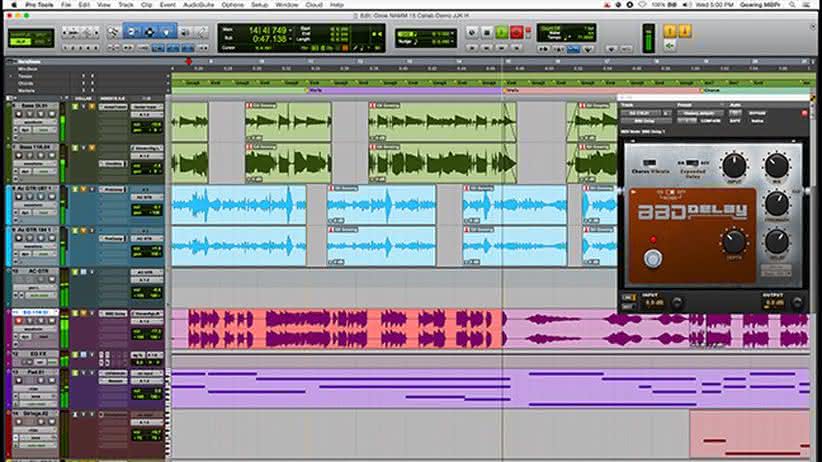Click the Mix knob on BBD Delay
This screenshot has width=822, height=462.
point(776,166)
